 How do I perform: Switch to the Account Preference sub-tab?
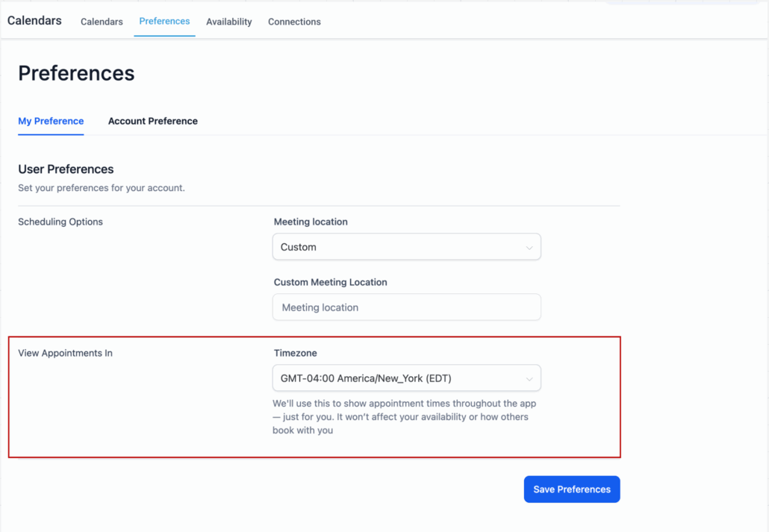point(152,121)
